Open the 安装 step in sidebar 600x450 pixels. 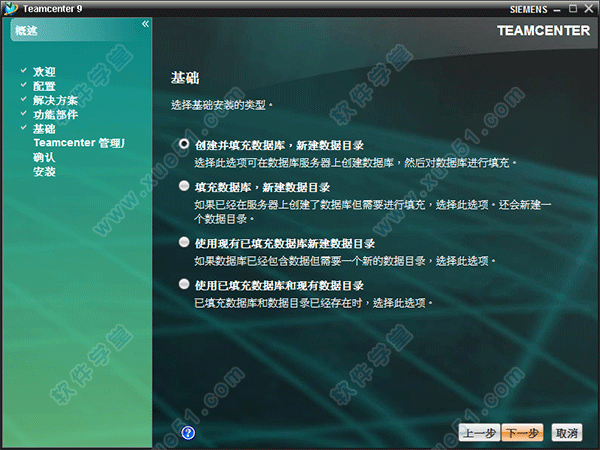pos(44,171)
